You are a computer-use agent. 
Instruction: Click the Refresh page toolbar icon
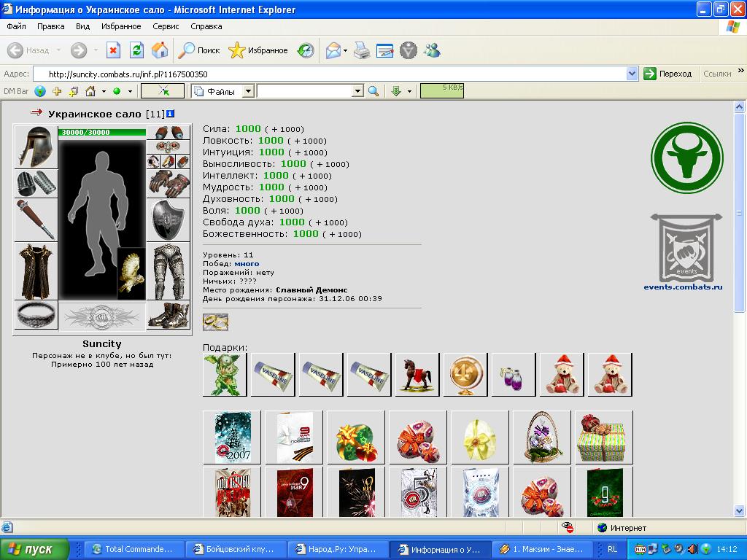coord(136,50)
